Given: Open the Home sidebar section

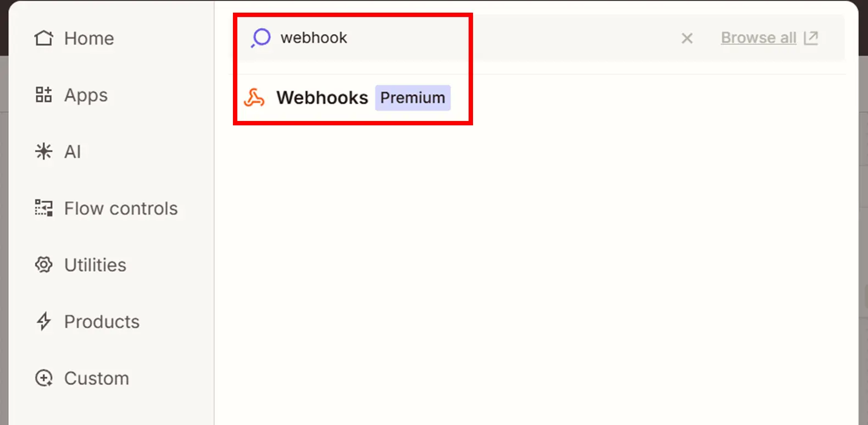Looking at the screenshot, I should 89,38.
